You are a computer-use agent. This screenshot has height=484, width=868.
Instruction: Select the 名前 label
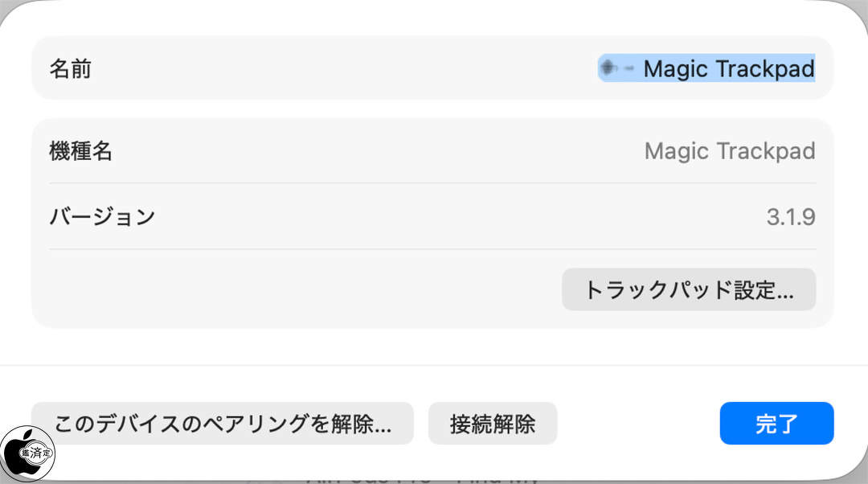(71, 69)
